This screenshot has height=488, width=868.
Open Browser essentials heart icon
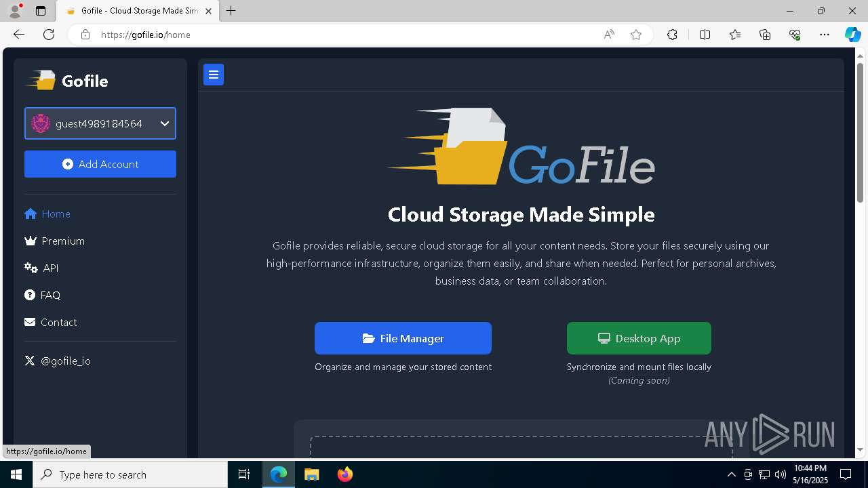795,35
